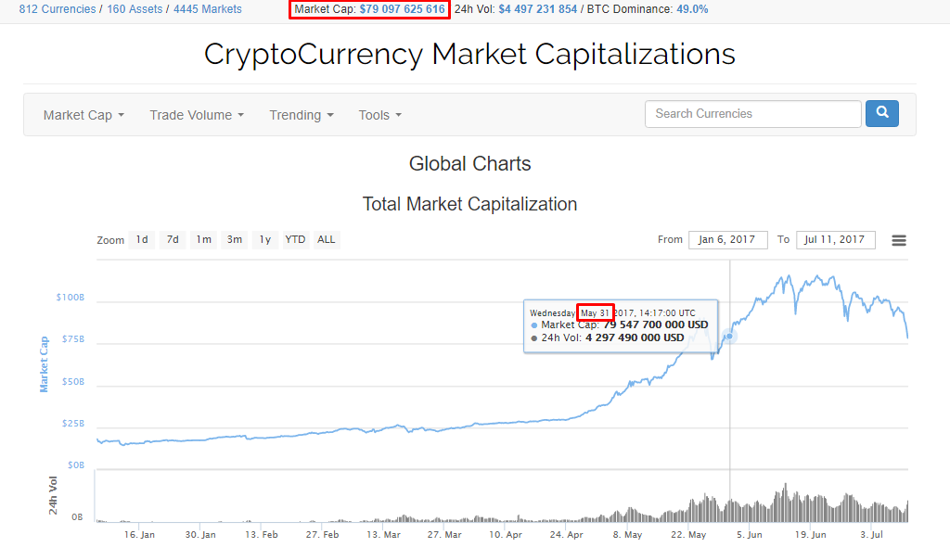Click the 812 Currencies link
Viewport: 950px width, 560px height.
57,9
